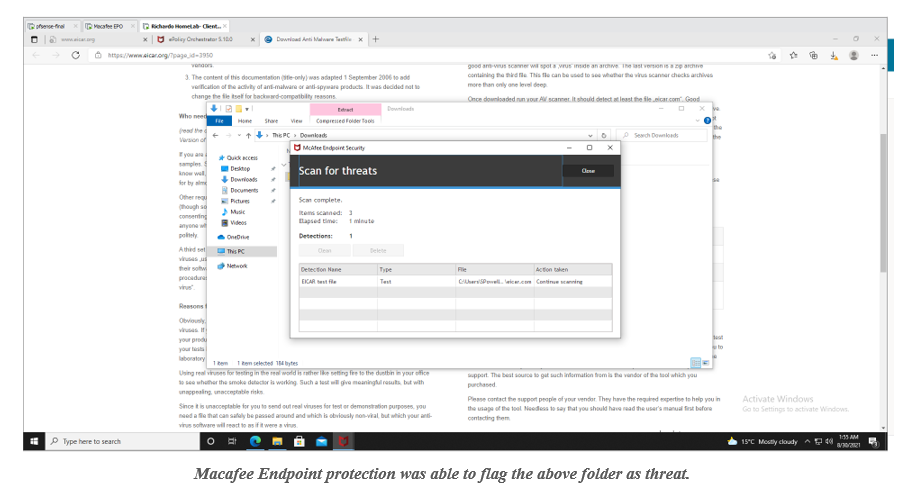Switch Explorer to large icons view

pyautogui.click(x=705, y=363)
